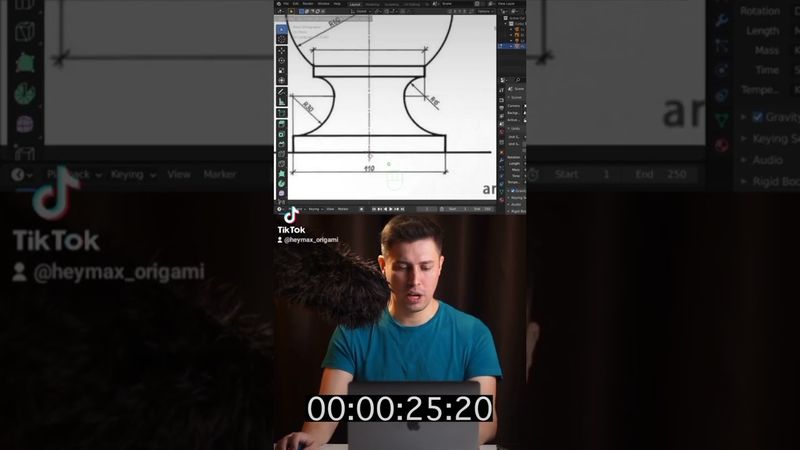Click the timeline Start frame field
The width and height of the screenshot is (800, 450).
(457, 209)
